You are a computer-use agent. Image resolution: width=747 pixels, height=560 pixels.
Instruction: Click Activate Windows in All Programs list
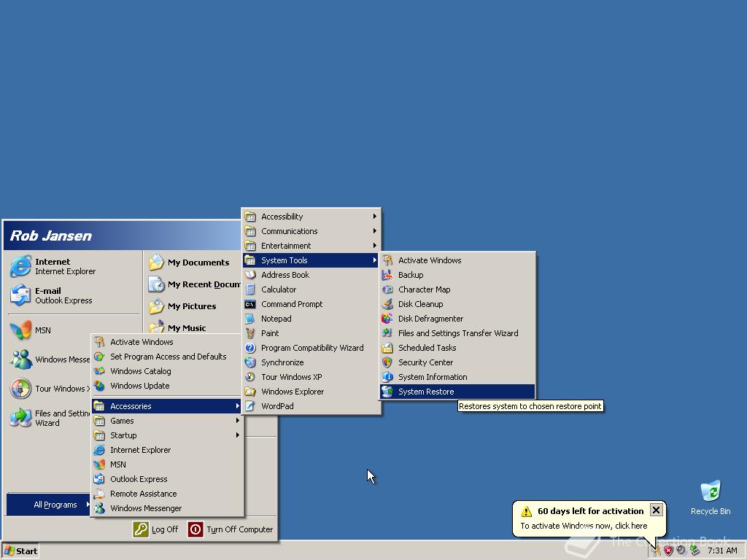167,342
